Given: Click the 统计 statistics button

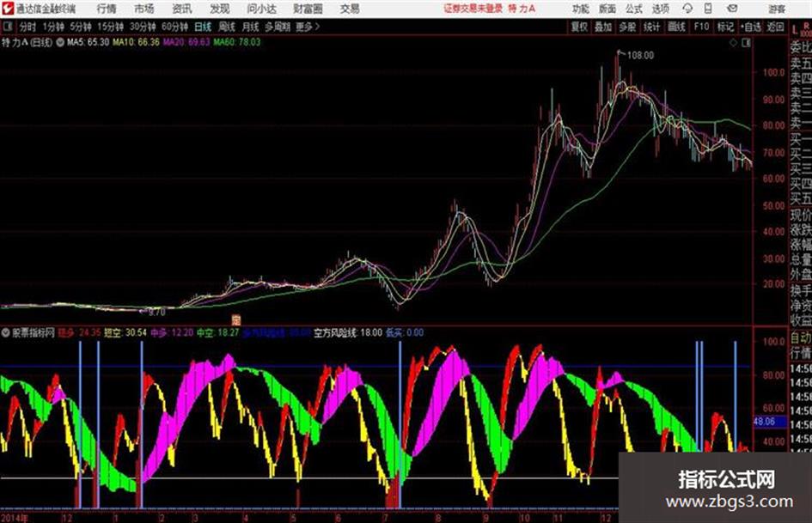Looking at the screenshot, I should pos(651,27).
